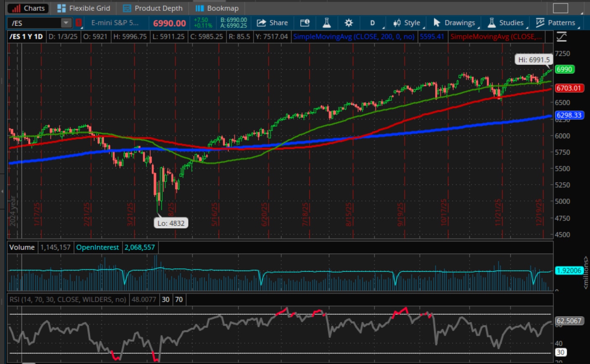The image size is (590, 364).
Task: Click the red alert badge beside the symbol
Action: (79, 23)
